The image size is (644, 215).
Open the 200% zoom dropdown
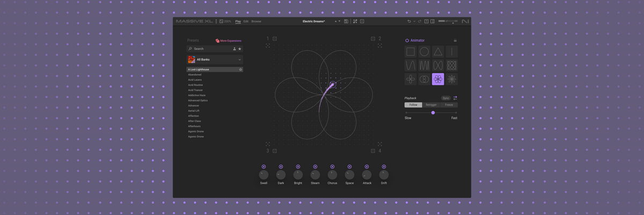point(225,21)
